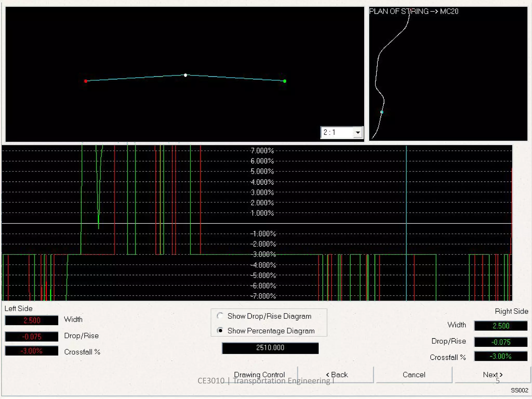Click the Left Side Width field
Image resolution: width=532 pixels, height=399 pixels.
click(32, 320)
